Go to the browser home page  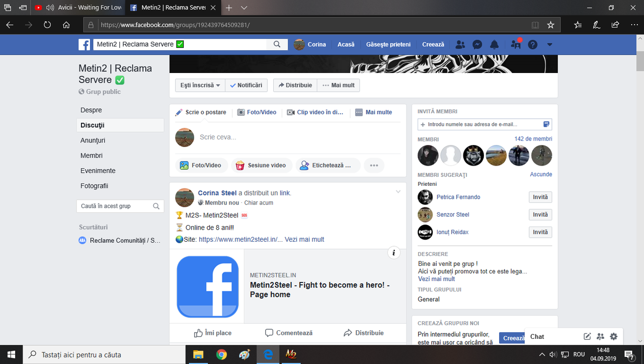[x=66, y=25]
